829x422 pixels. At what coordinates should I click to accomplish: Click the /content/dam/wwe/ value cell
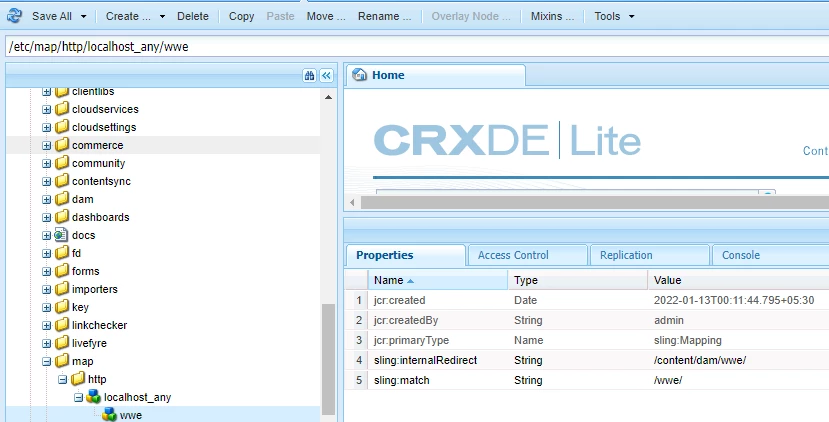[x=739, y=360]
